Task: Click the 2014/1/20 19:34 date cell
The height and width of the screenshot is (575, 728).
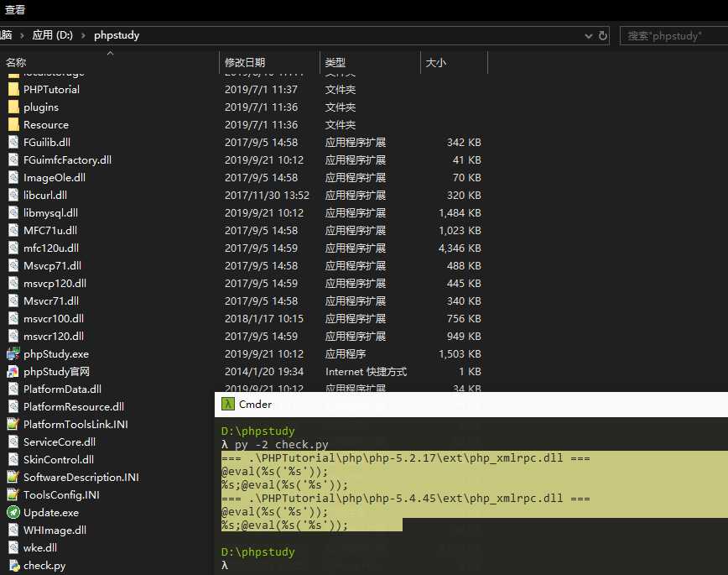Action: coord(264,372)
